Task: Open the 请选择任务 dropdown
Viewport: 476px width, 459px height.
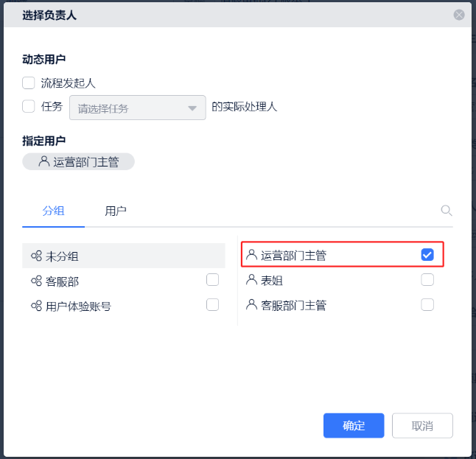Action: point(137,108)
